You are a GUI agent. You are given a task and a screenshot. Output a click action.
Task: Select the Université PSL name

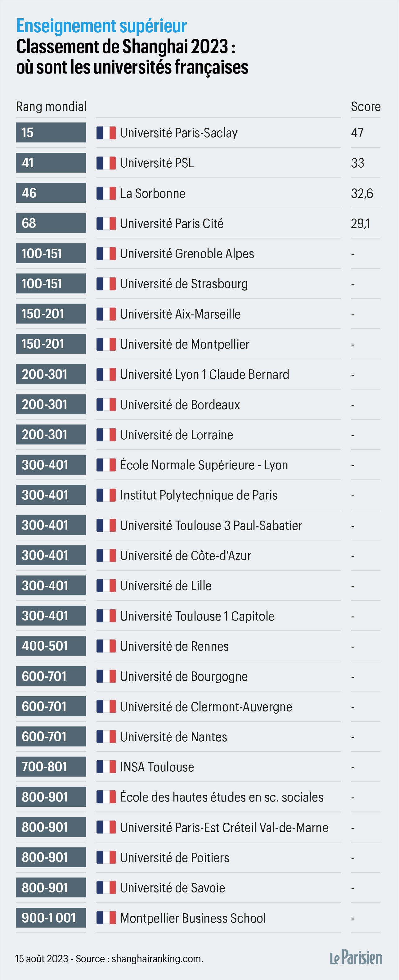point(157,163)
